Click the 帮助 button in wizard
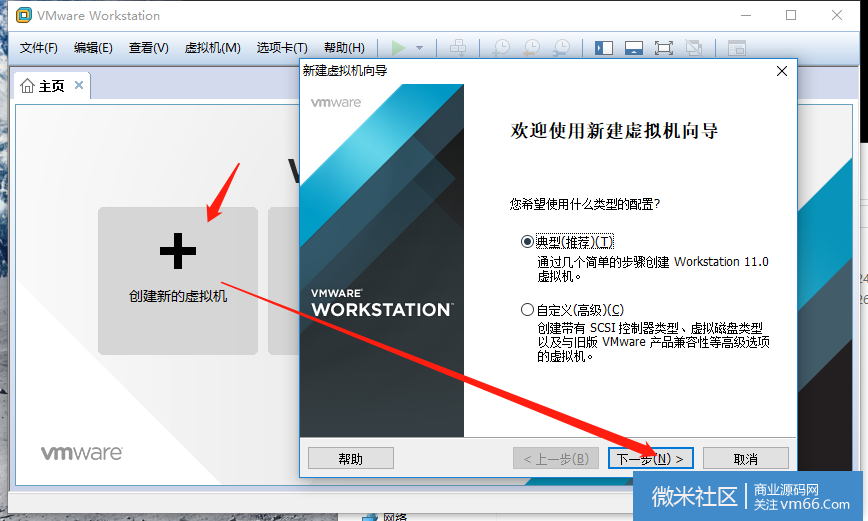 (351, 458)
